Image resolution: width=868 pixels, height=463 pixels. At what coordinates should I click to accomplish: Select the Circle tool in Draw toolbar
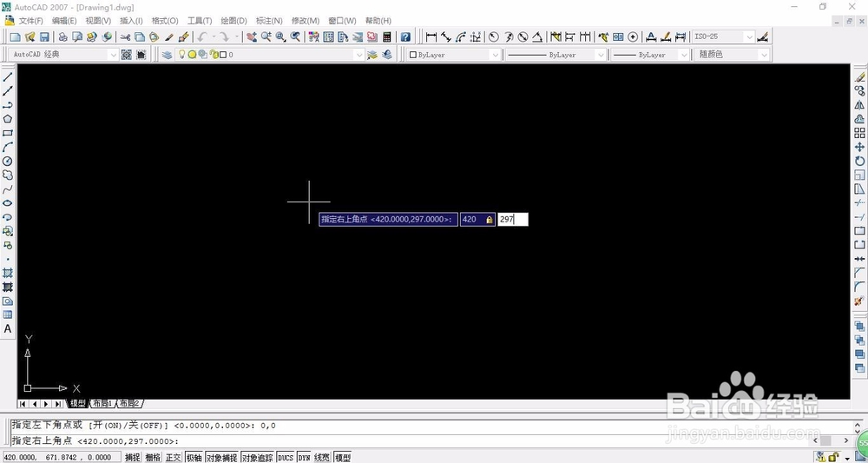(8, 162)
